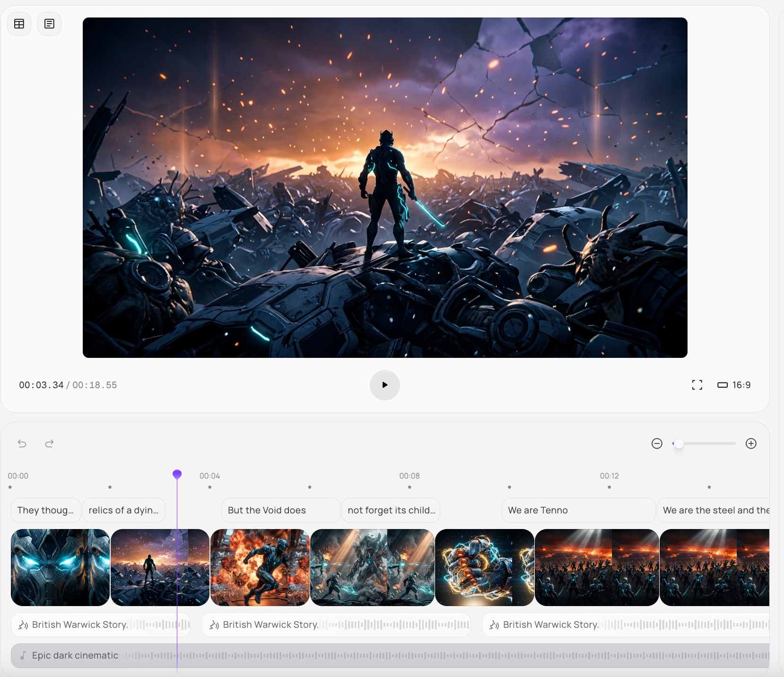Zoom out the timeline
The image size is (784, 677).
click(657, 443)
